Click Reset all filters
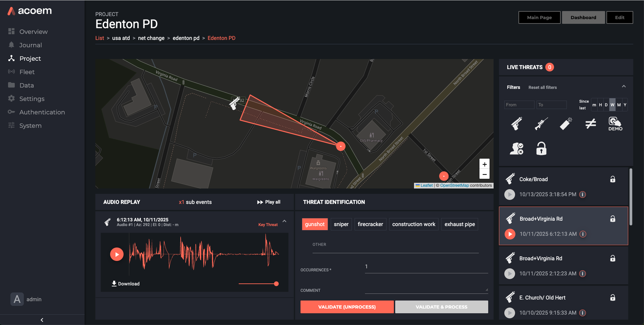Viewport: 644px width, 325px height. pyautogui.click(x=543, y=87)
